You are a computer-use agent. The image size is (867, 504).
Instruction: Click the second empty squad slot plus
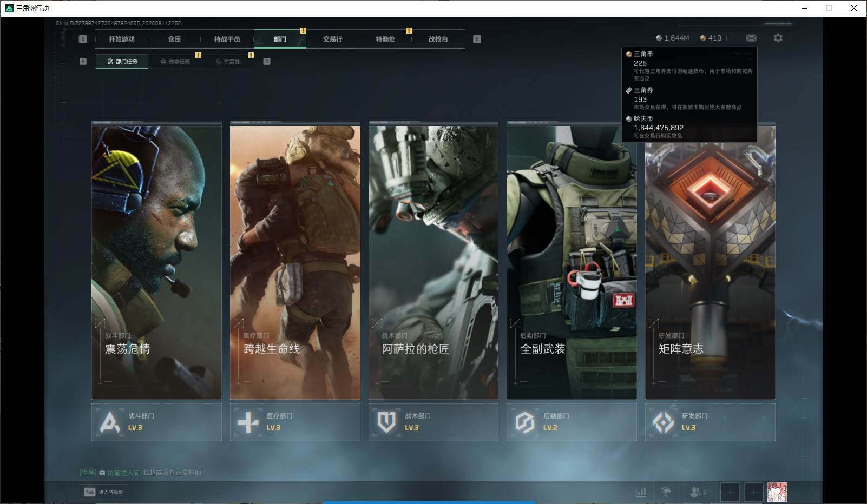point(753,492)
